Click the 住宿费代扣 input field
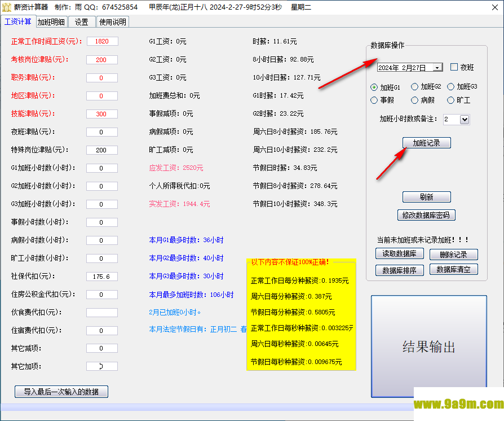Screen dimensions: 504x421 [102, 331]
